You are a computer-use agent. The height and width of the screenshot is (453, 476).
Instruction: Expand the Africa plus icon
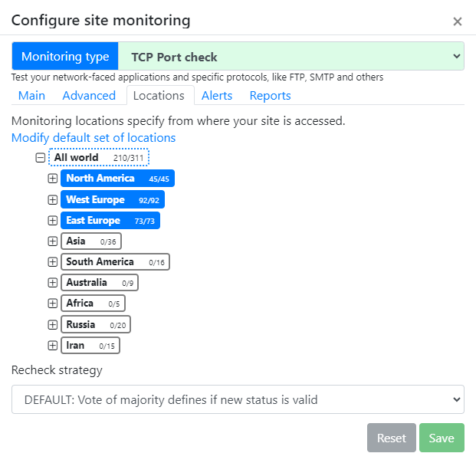(53, 304)
